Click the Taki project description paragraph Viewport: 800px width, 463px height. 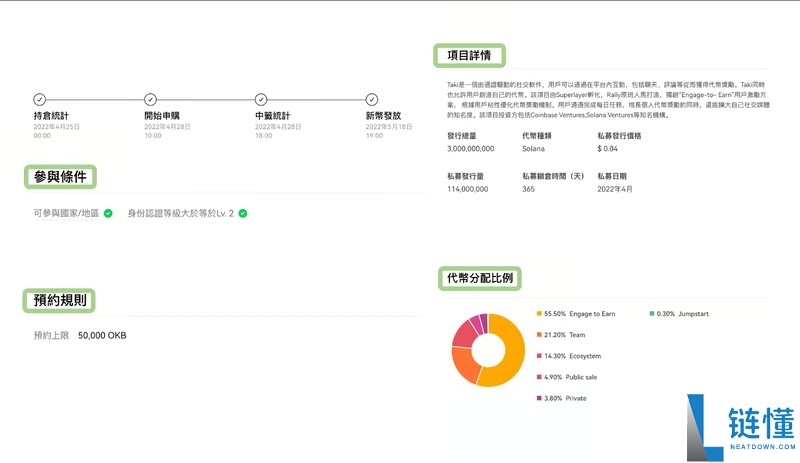click(608, 100)
